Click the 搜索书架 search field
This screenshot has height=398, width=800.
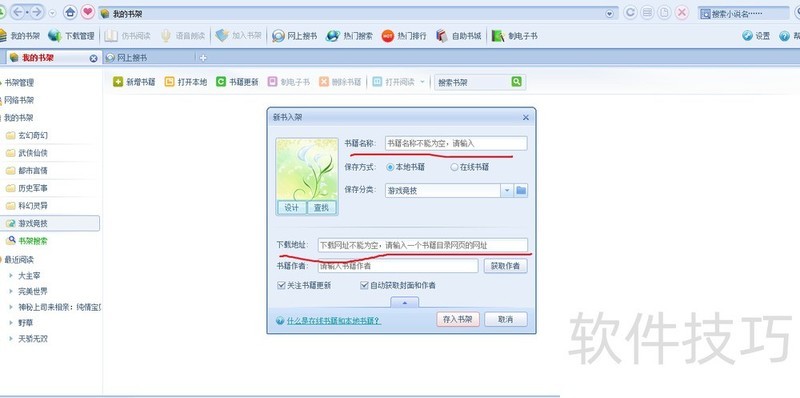472,82
